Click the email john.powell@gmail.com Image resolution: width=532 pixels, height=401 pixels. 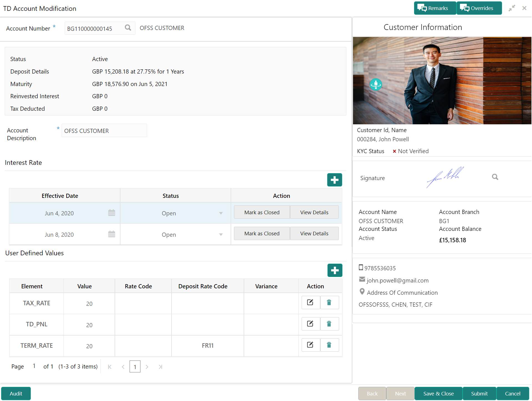pyautogui.click(x=397, y=280)
